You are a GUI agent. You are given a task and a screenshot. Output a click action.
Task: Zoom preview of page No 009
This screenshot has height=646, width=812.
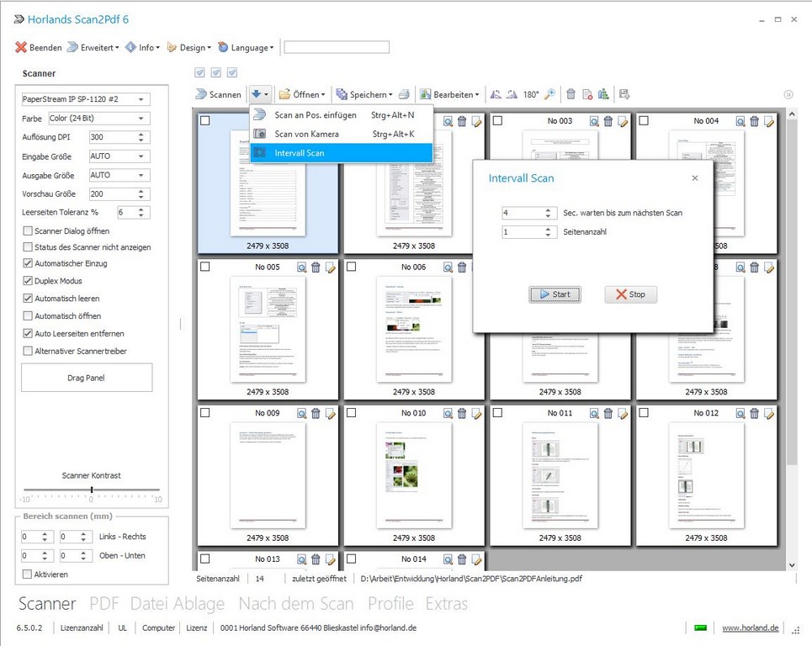[302, 413]
